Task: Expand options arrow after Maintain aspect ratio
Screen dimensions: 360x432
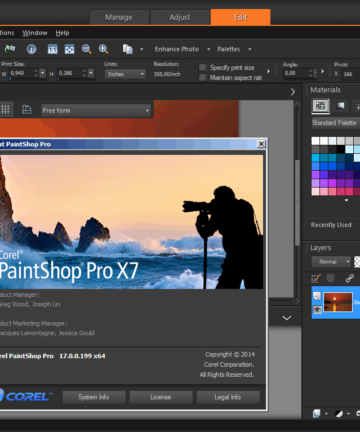Action: [268, 71]
